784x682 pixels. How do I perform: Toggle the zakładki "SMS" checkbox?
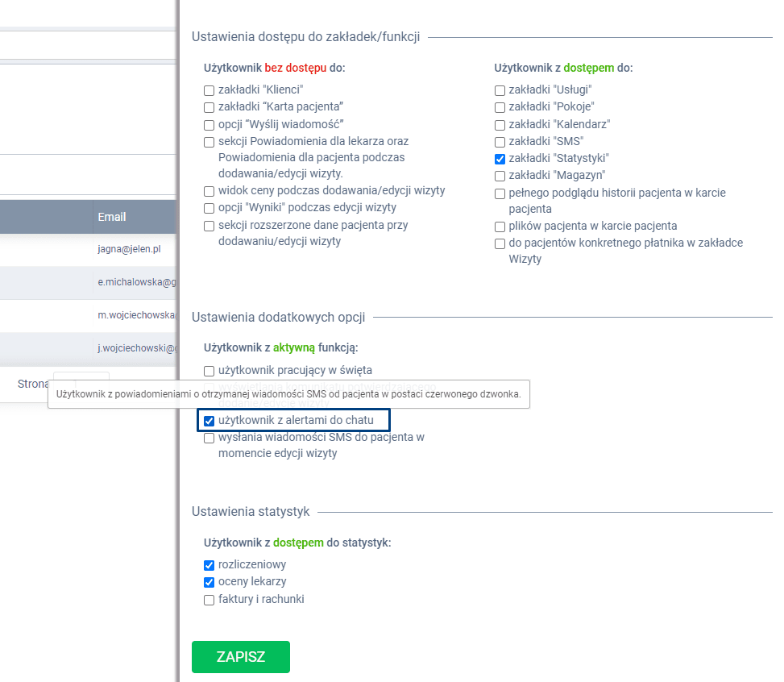point(500,142)
